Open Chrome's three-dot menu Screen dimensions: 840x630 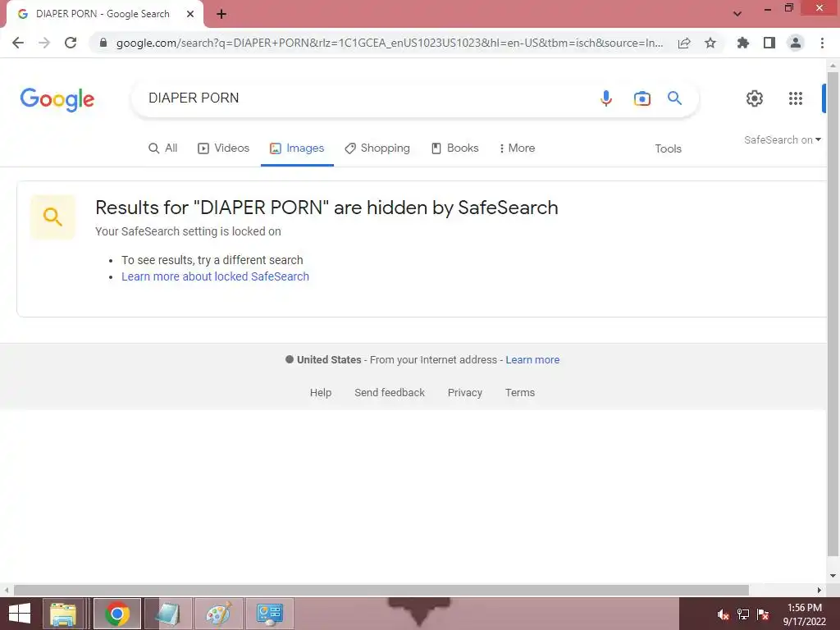(x=822, y=43)
